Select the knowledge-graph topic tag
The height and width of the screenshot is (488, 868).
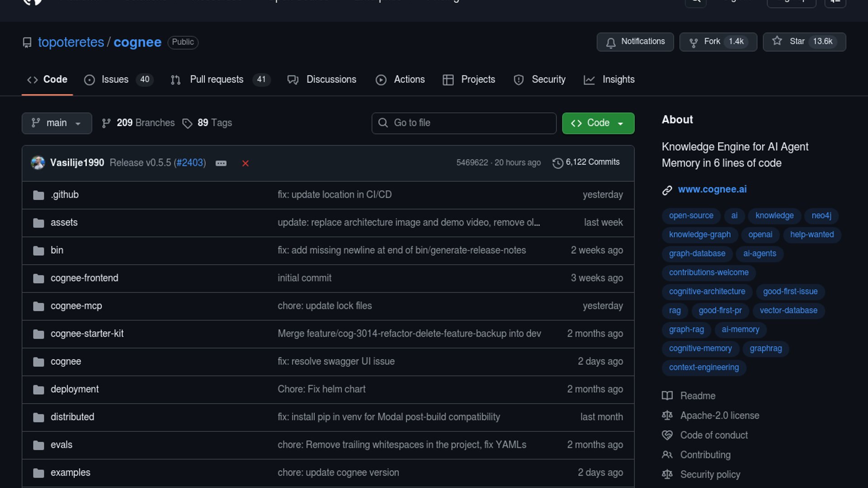tap(699, 235)
